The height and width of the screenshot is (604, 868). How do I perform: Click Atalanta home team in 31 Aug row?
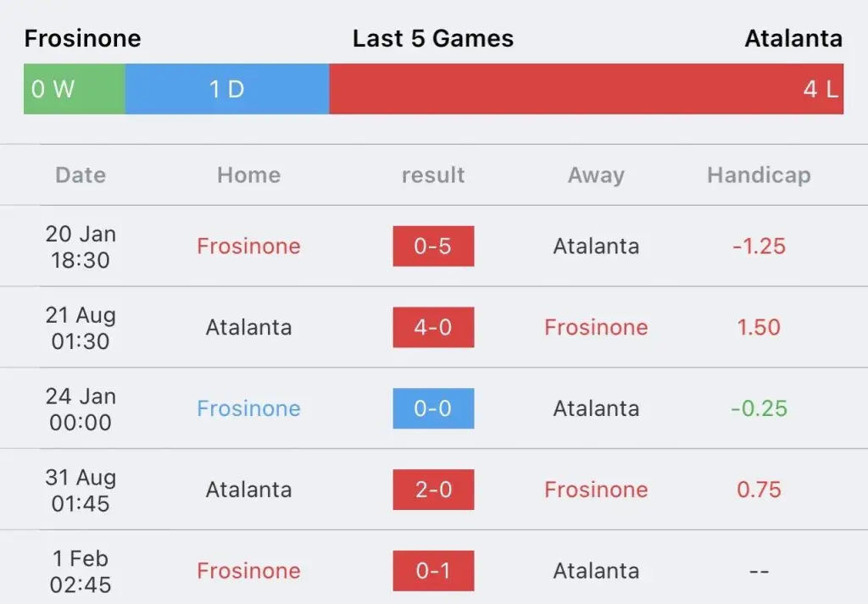point(248,490)
